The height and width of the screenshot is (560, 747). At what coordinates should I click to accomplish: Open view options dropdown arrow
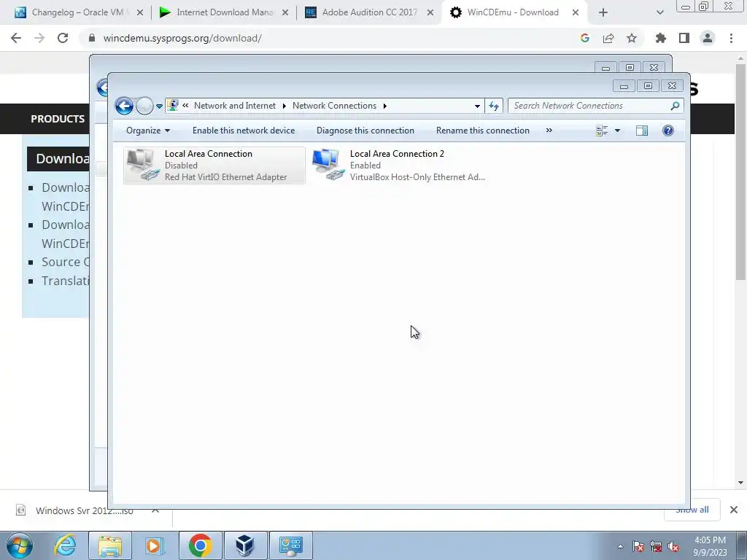pos(617,131)
